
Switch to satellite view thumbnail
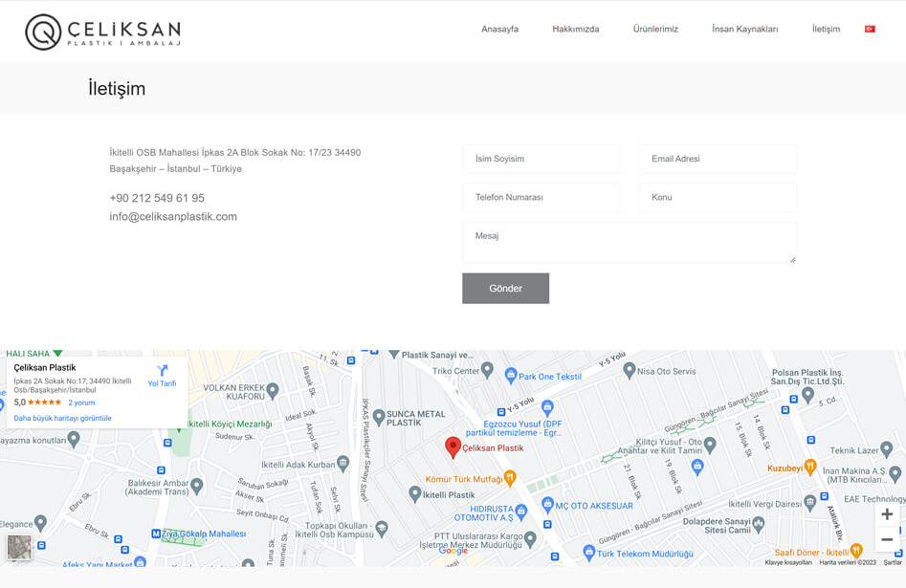coord(19,547)
